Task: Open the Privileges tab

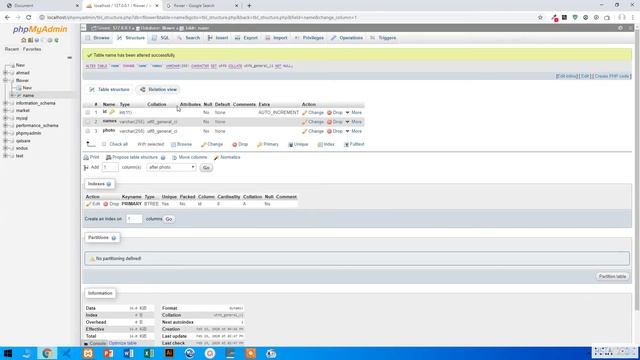Action: (x=309, y=38)
